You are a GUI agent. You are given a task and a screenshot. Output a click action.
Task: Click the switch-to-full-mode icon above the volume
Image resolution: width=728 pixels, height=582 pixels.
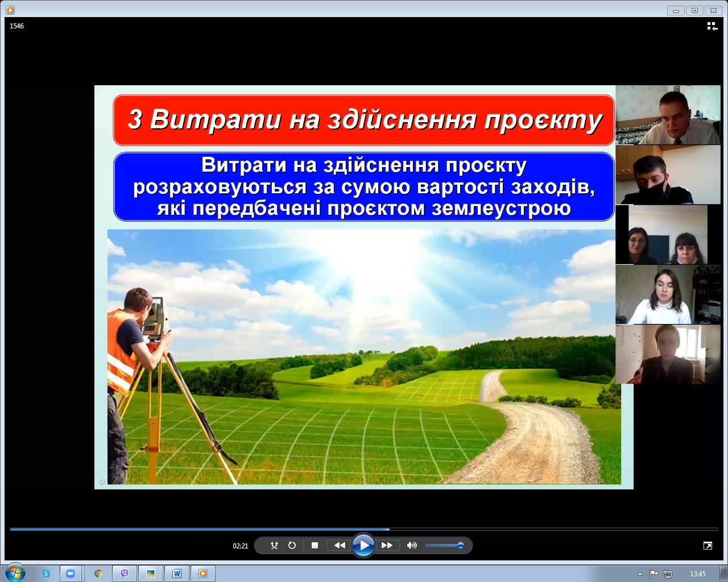coord(707,545)
